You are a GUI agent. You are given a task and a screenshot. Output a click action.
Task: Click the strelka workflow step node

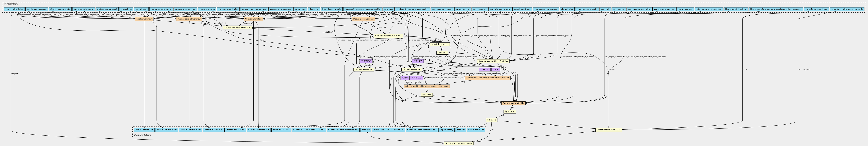[x=144, y=19]
